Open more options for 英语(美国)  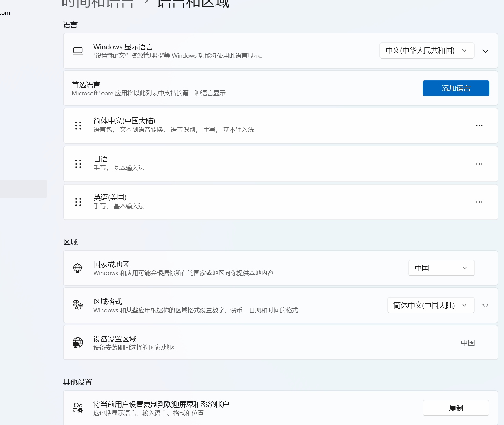[479, 202]
